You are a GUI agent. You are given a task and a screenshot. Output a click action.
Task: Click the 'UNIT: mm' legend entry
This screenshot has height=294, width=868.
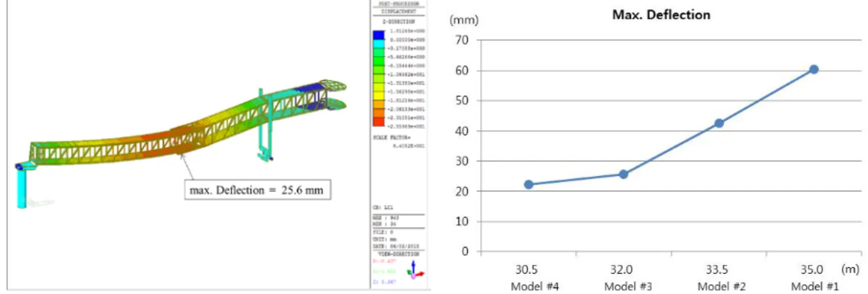click(385, 239)
